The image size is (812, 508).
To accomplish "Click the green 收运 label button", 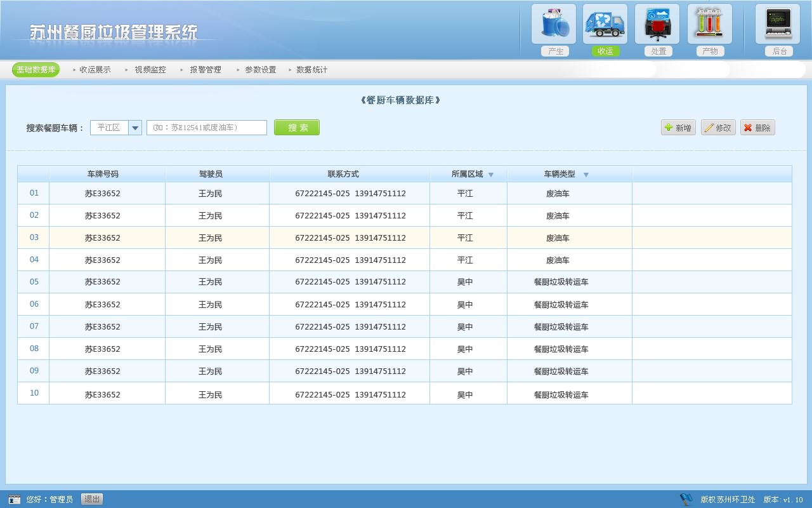I will 605,51.
